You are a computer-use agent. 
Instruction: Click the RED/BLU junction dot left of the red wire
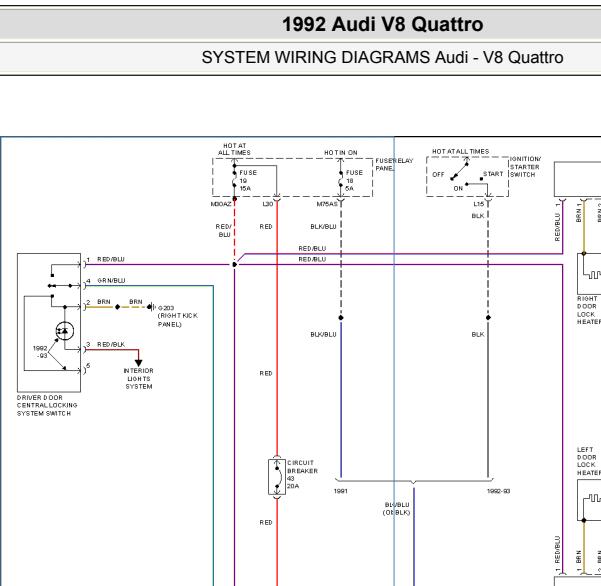click(234, 264)
